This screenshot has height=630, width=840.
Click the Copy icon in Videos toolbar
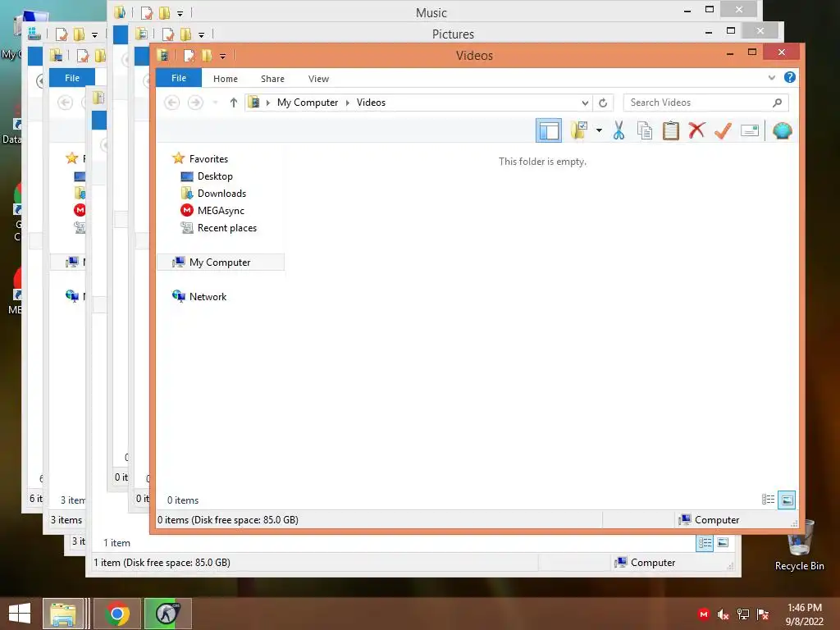point(645,130)
